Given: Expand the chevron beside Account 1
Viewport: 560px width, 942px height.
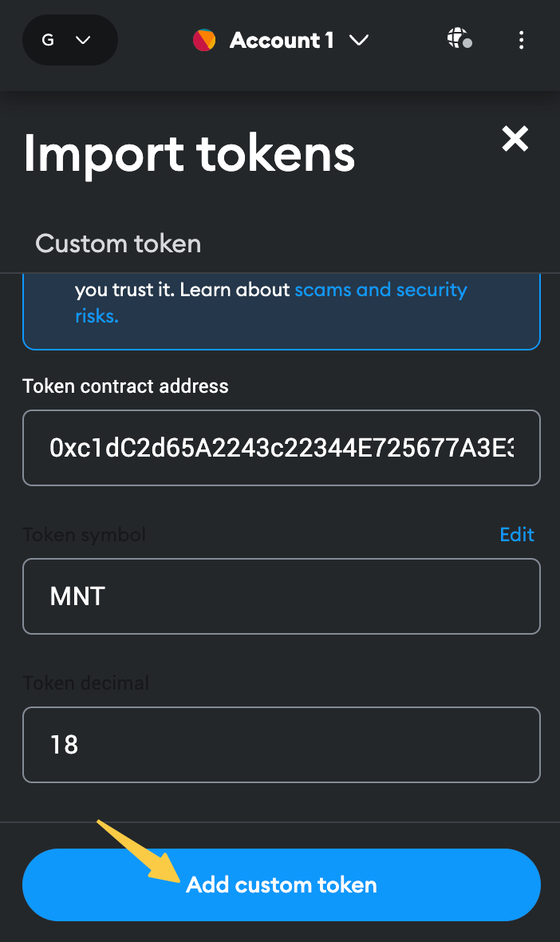Looking at the screenshot, I should coord(359,40).
